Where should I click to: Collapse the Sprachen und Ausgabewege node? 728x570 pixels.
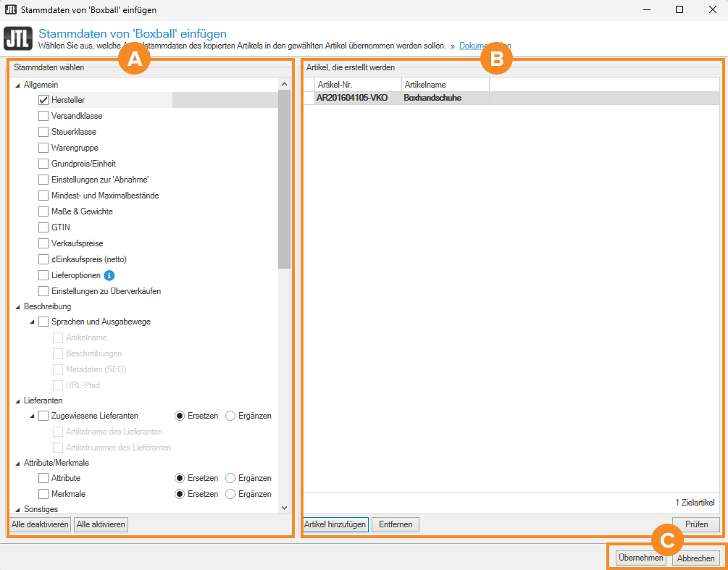click(x=32, y=322)
